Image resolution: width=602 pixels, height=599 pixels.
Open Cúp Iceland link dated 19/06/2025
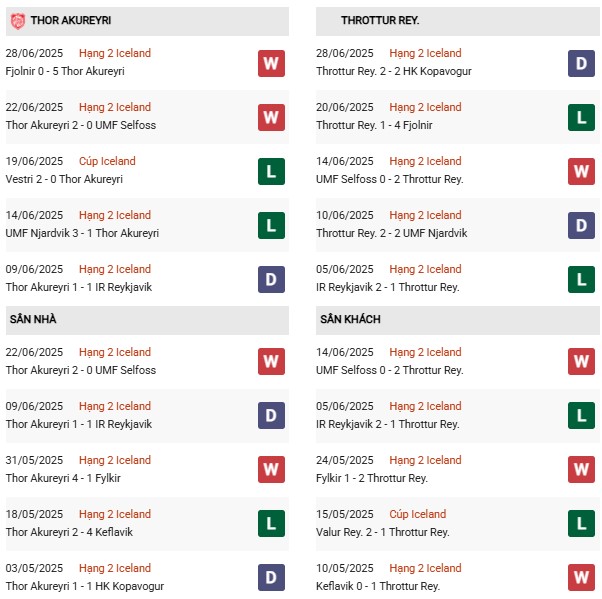[107, 161]
